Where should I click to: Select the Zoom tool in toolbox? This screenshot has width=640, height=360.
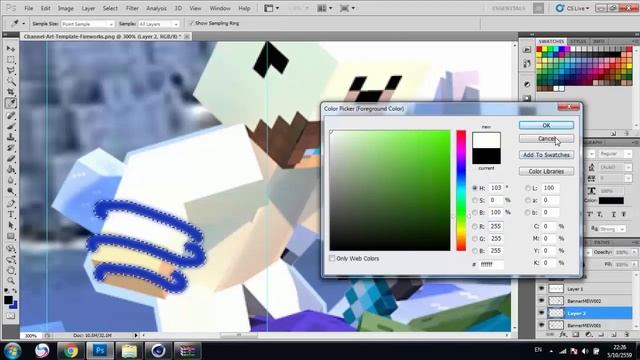[x=11, y=280]
